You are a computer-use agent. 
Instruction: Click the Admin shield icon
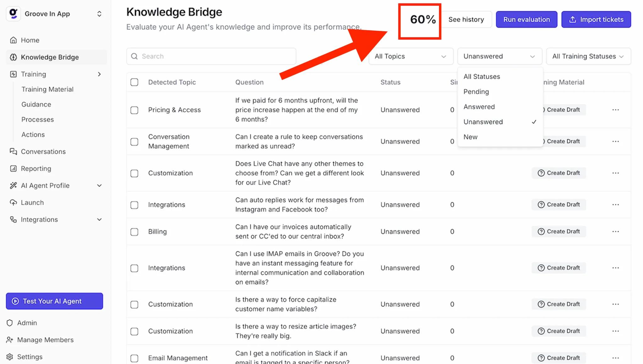[10, 323]
